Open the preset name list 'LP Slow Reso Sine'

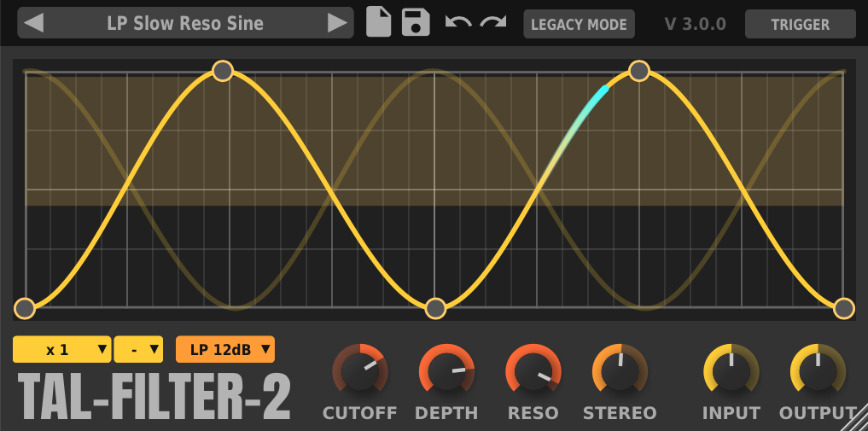(x=185, y=23)
